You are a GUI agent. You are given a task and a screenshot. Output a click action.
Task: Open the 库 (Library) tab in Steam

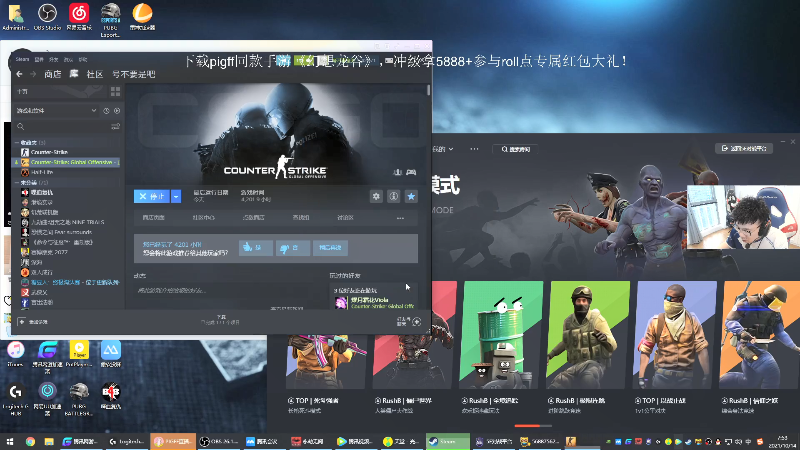point(74,74)
